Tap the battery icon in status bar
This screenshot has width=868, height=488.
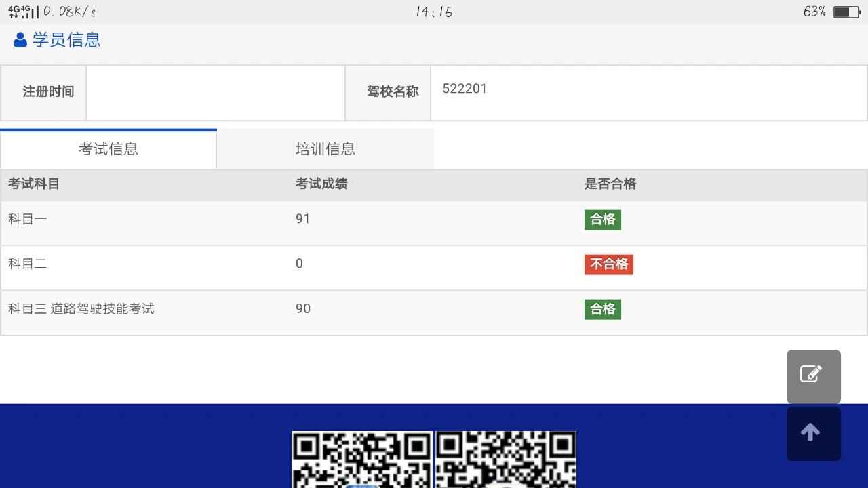click(x=846, y=12)
